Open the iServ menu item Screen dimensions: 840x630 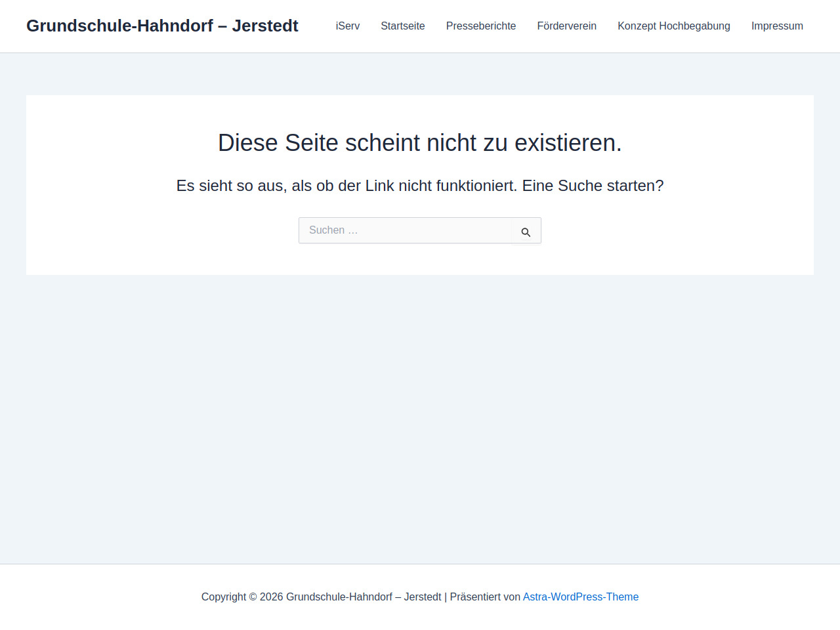(347, 26)
